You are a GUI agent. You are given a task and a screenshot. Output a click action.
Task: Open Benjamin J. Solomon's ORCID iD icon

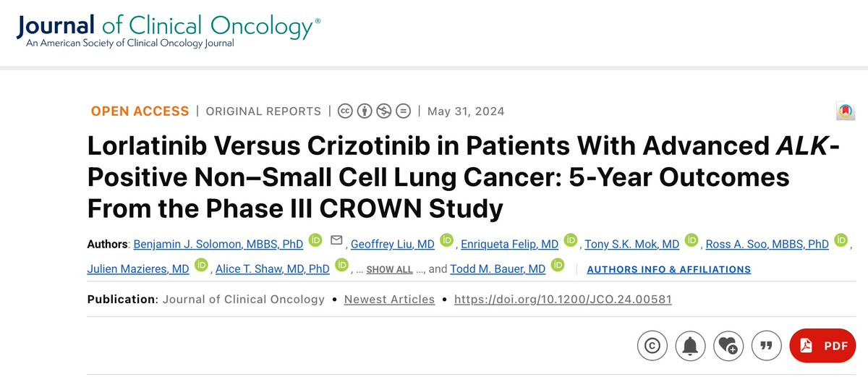(x=315, y=240)
